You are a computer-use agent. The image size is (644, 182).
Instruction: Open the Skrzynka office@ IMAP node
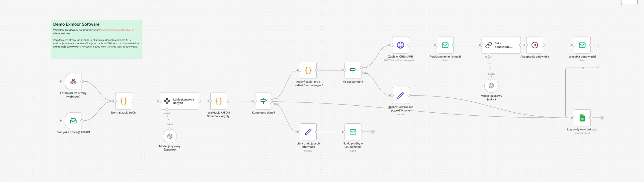[73, 121]
